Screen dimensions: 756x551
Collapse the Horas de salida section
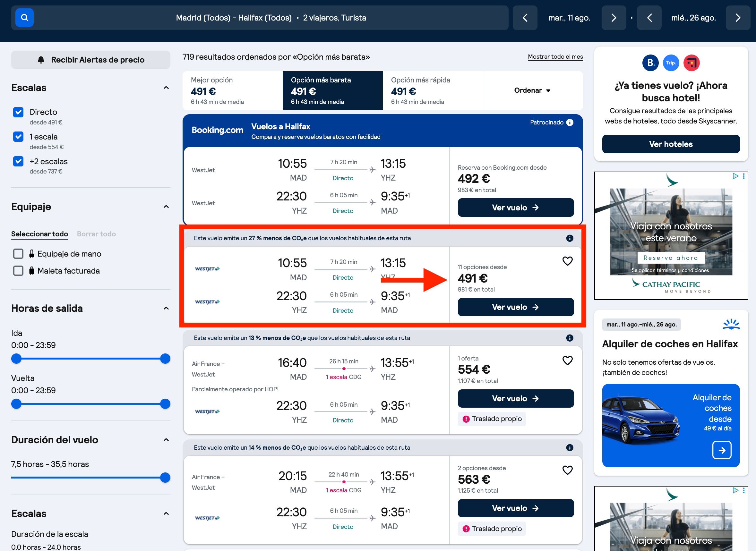[x=166, y=308]
